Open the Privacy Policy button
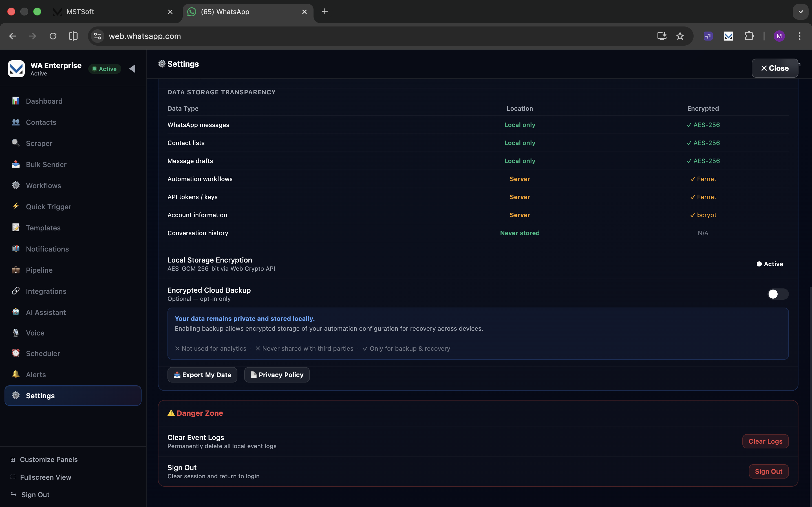Screen dimensions: 812x507 277,375
